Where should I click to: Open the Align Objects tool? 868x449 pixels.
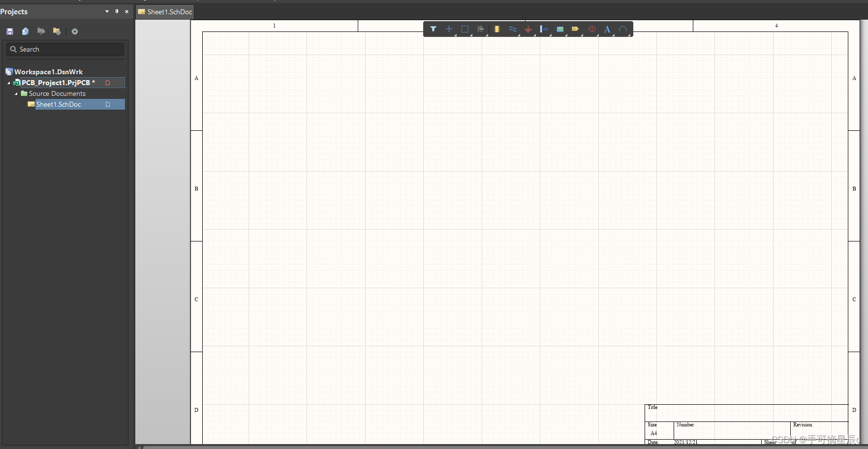tap(481, 29)
